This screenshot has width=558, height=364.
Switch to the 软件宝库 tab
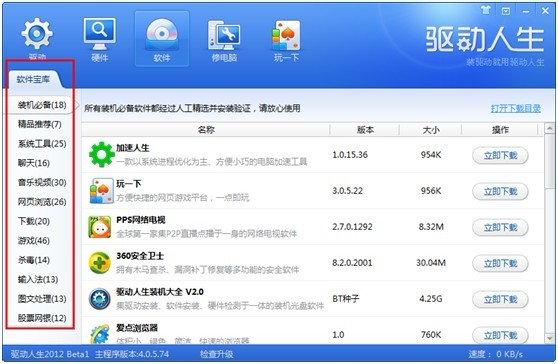click(33, 79)
